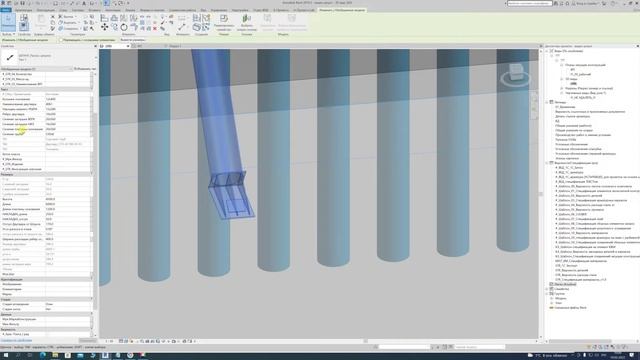
Task: Click the Pick New Host tool
Action: (247, 22)
